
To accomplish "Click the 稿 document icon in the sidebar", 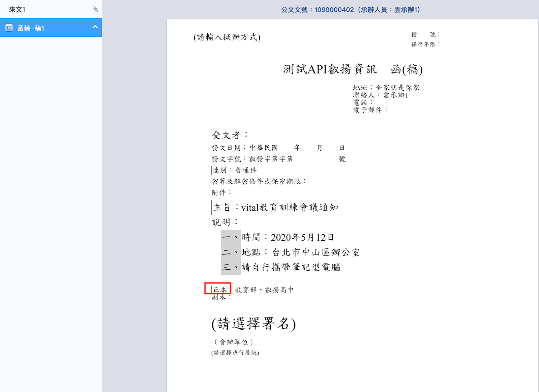I will point(9,28).
